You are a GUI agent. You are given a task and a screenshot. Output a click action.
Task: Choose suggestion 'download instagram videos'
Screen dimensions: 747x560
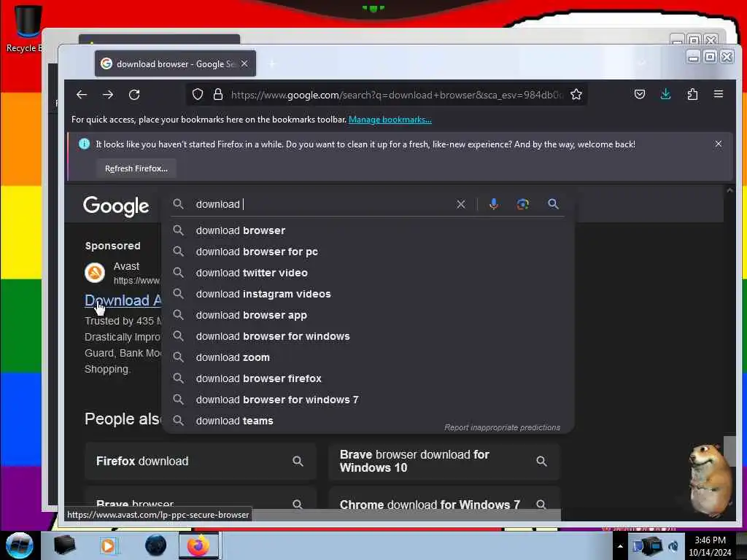click(368, 294)
